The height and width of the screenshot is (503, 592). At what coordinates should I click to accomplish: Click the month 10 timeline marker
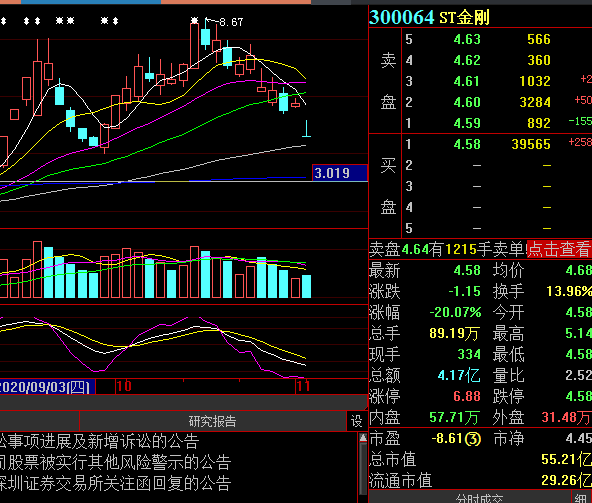pyautogui.click(x=124, y=386)
